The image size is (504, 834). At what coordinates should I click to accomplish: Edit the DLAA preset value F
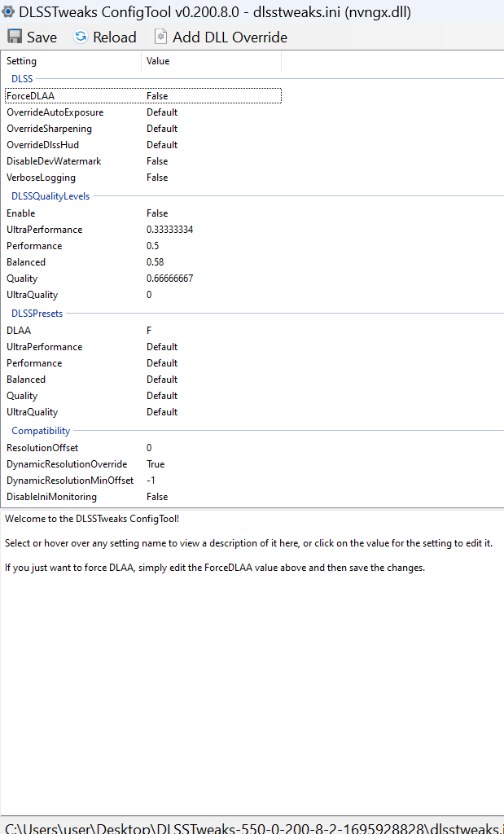[149, 331]
